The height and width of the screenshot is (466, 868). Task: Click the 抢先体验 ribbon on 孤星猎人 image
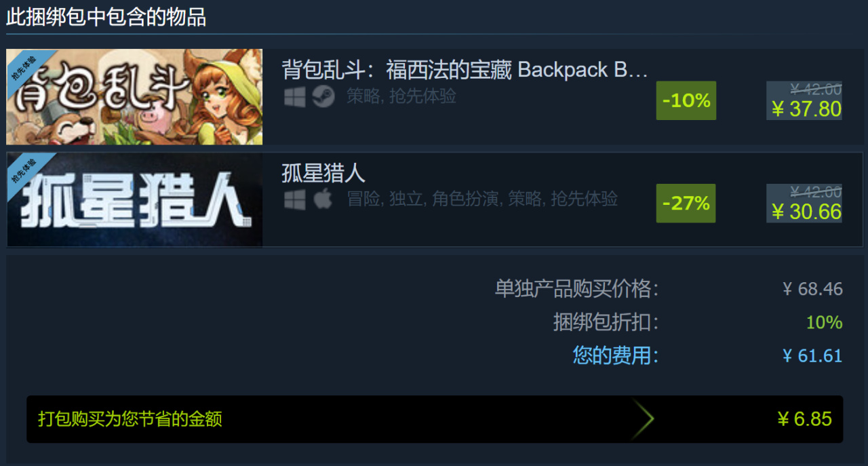pyautogui.click(x=24, y=170)
